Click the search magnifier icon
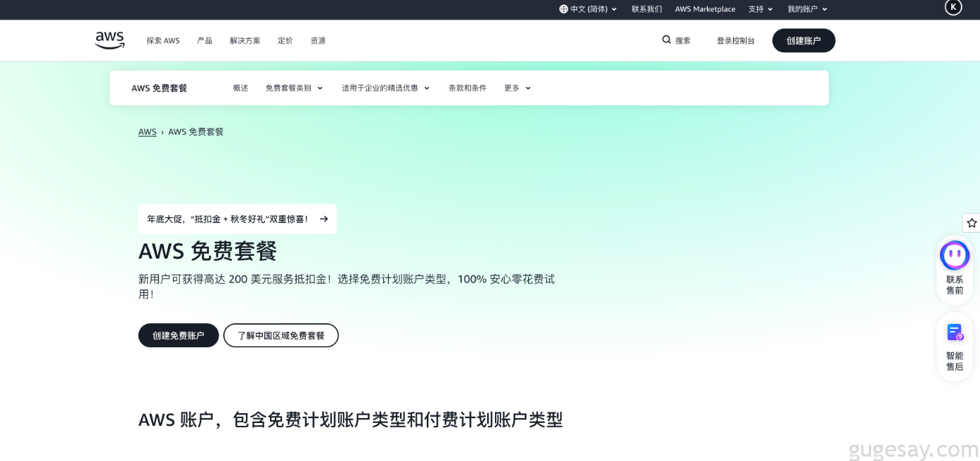 coord(666,40)
